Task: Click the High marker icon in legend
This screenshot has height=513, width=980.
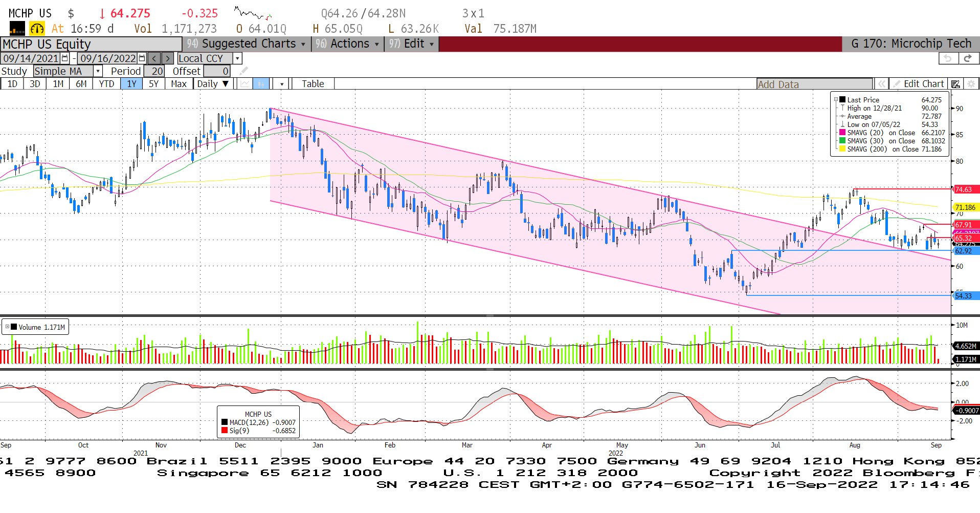Action: coord(842,108)
